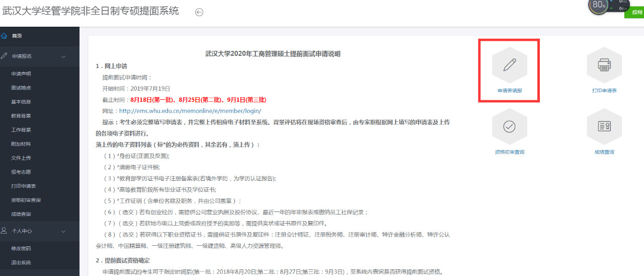Click the pencil icon beside 申请报名
The height and width of the screenshot is (276, 644).
pyautogui.click(x=5, y=56)
